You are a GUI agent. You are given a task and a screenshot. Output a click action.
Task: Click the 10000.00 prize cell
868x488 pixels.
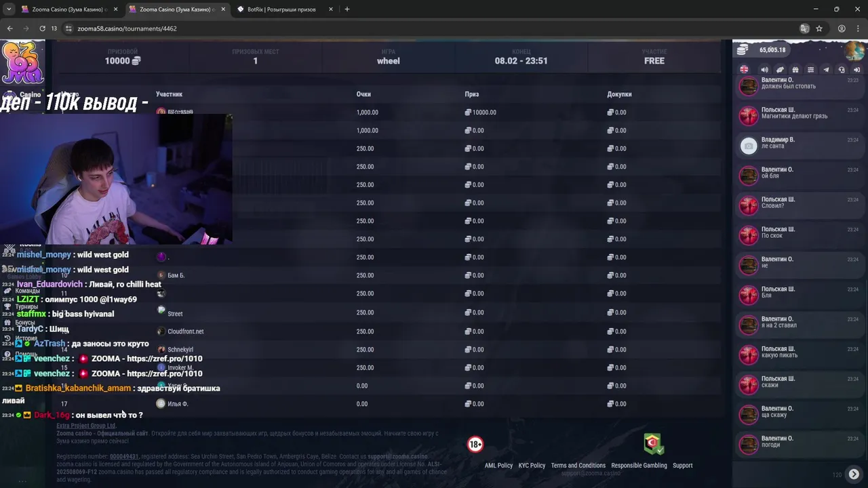[x=480, y=113]
